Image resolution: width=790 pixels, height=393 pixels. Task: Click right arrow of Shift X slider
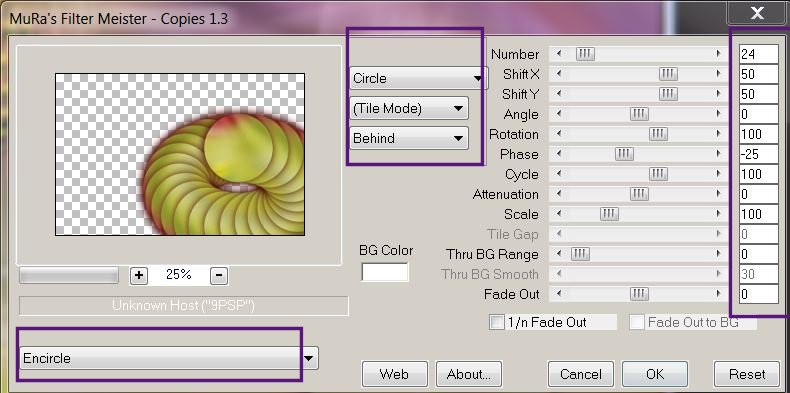pos(718,74)
